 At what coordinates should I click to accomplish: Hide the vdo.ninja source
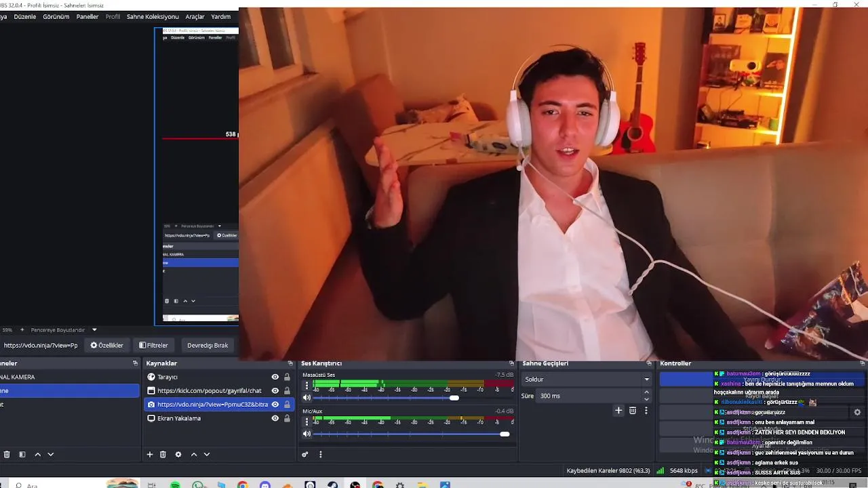(275, 405)
